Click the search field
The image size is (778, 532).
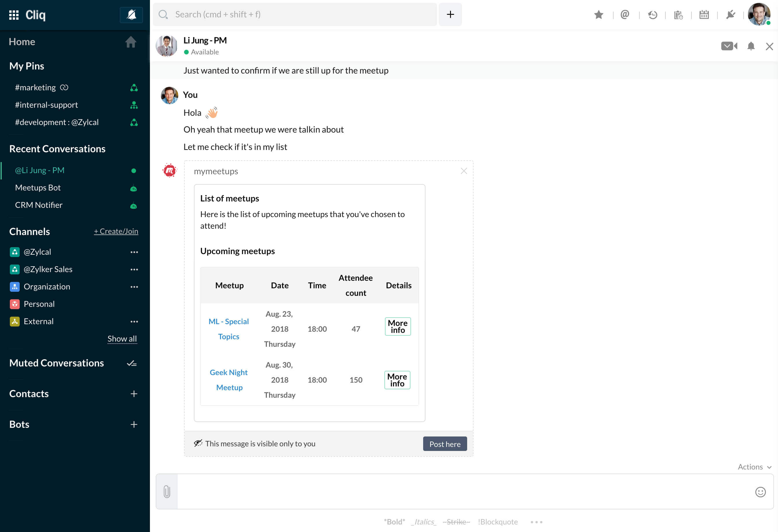pyautogui.click(x=295, y=14)
